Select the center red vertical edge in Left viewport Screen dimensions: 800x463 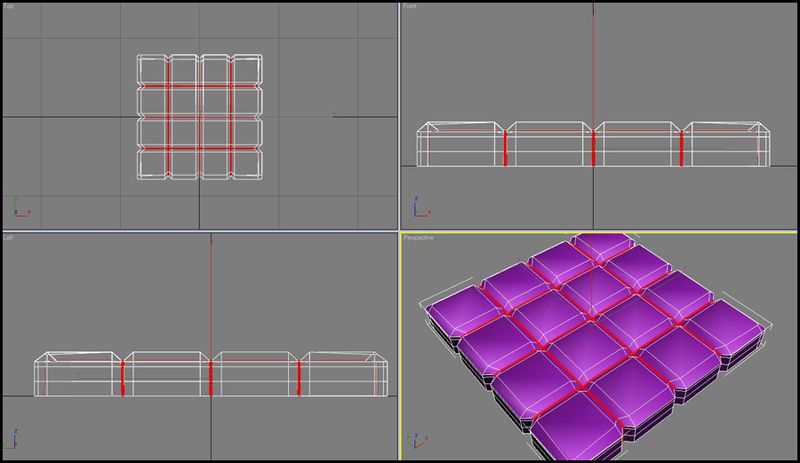tap(211, 378)
